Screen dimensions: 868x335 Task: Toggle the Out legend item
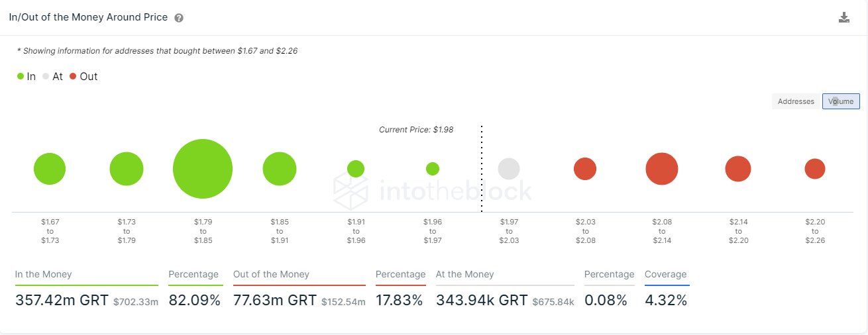pyautogui.click(x=83, y=76)
